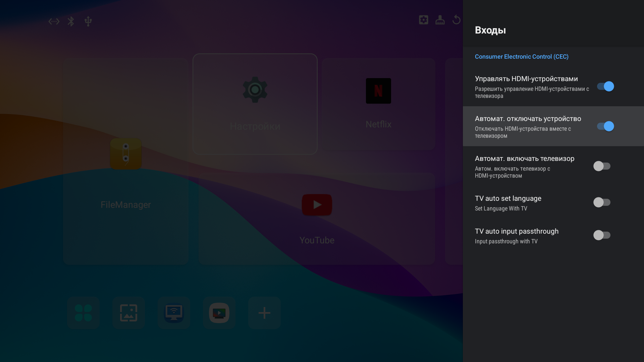The image size is (644, 362).
Task: Open the screen mirroring wifi-display icon
Action: [174, 313]
